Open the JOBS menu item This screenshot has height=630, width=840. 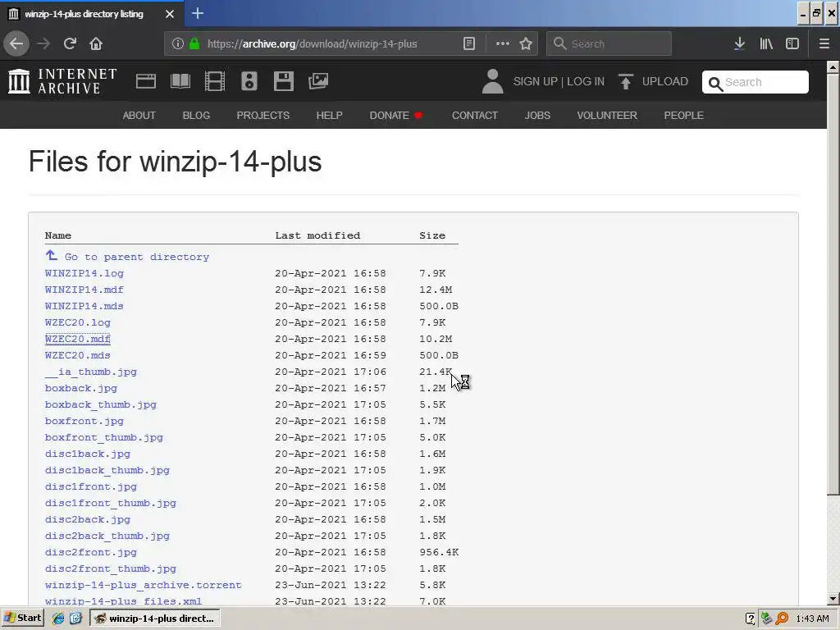pos(537,115)
